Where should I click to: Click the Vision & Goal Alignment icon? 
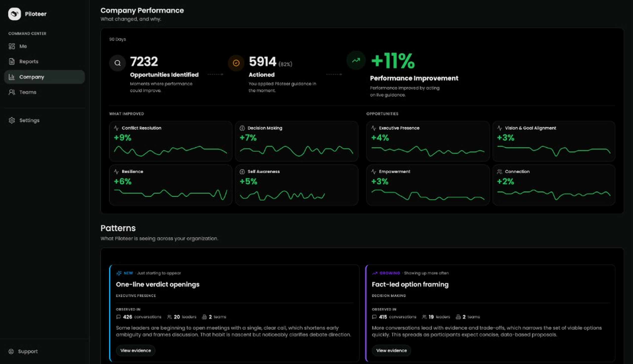[x=499, y=128]
